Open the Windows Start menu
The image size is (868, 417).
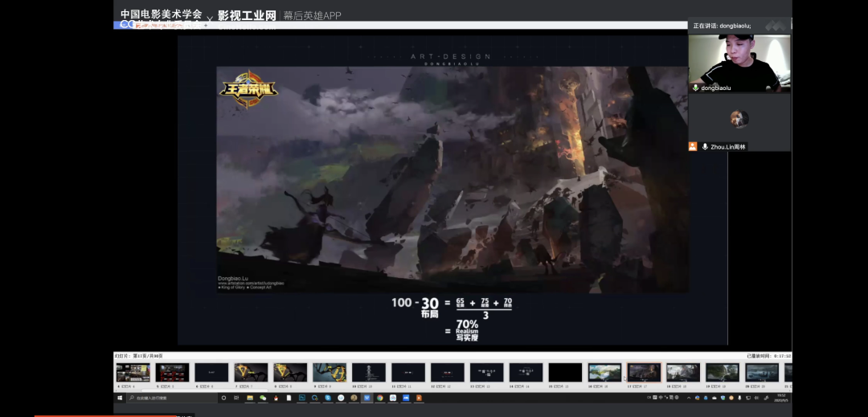120,398
